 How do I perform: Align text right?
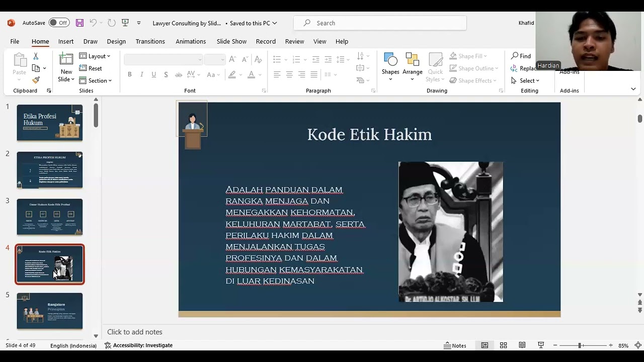point(301,74)
